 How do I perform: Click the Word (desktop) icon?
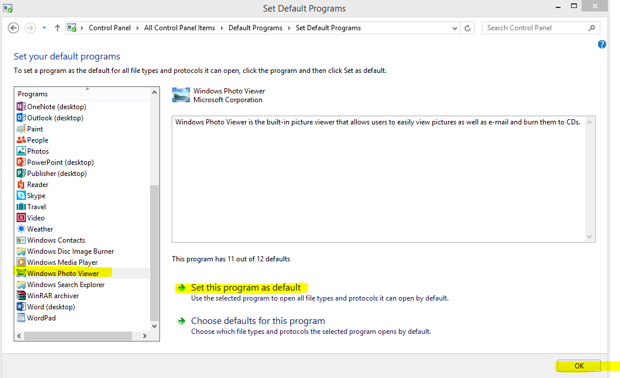coord(21,307)
